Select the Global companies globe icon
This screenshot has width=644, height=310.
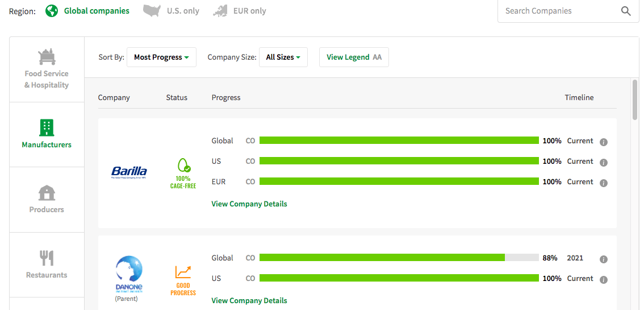52,11
